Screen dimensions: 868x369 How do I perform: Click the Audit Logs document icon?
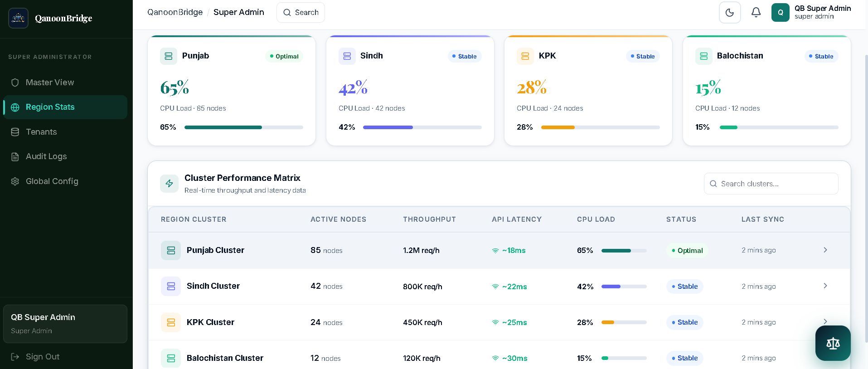(x=15, y=157)
